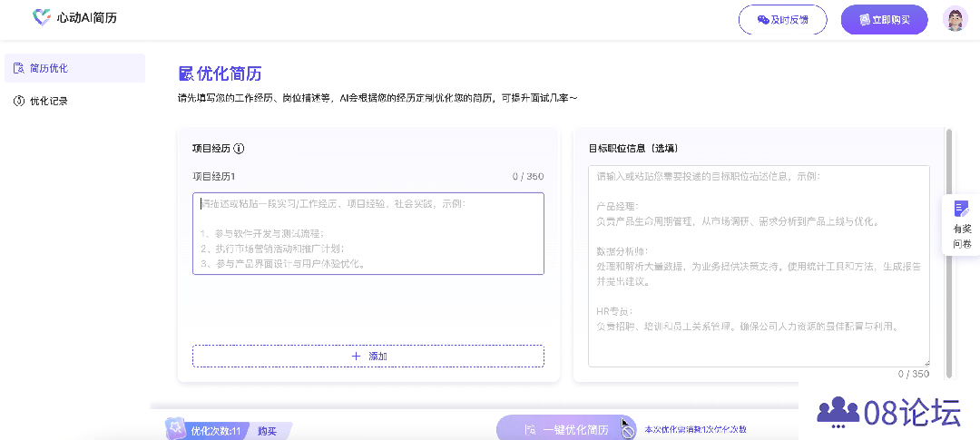Viewport: 980px width, 440px height.
Task: Click the page vertical scrollbar
Action: click(x=949, y=253)
